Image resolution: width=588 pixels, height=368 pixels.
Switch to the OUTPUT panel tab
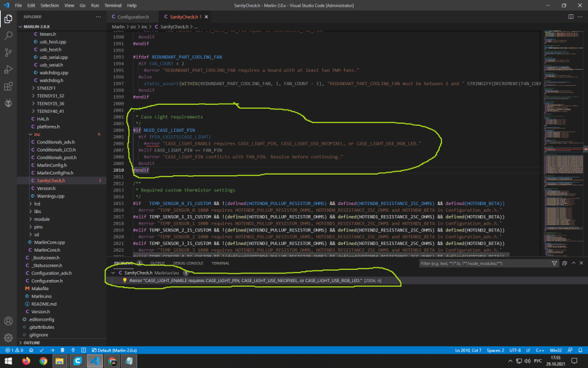(x=157, y=263)
